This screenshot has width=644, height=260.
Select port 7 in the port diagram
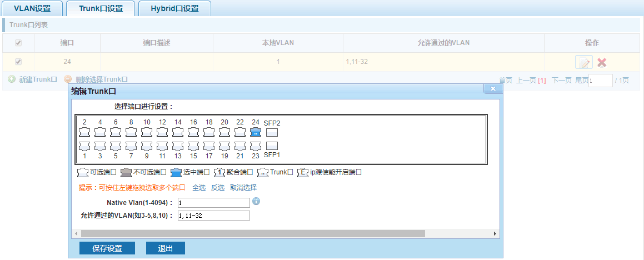pos(131,146)
